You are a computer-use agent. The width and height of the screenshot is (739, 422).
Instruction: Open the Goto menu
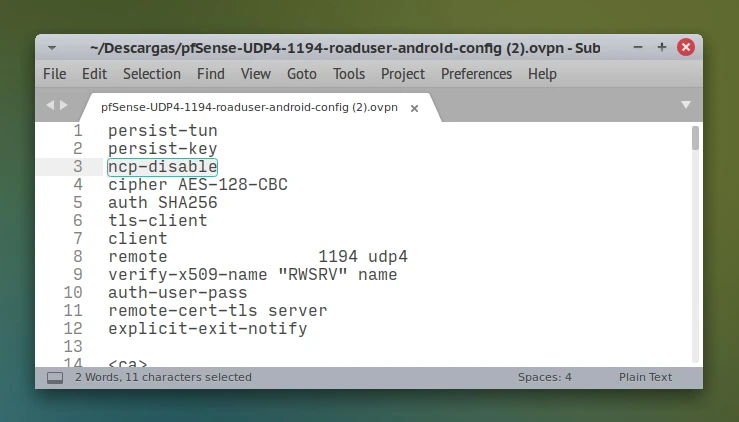click(301, 74)
